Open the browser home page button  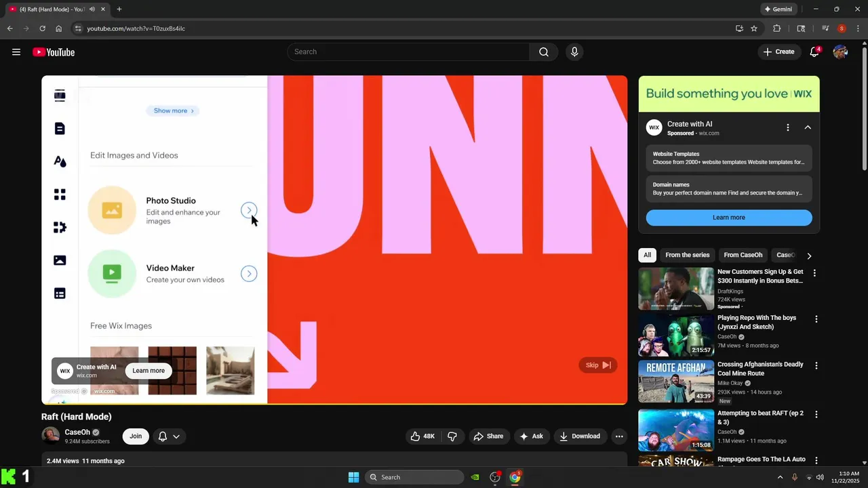[x=59, y=28]
